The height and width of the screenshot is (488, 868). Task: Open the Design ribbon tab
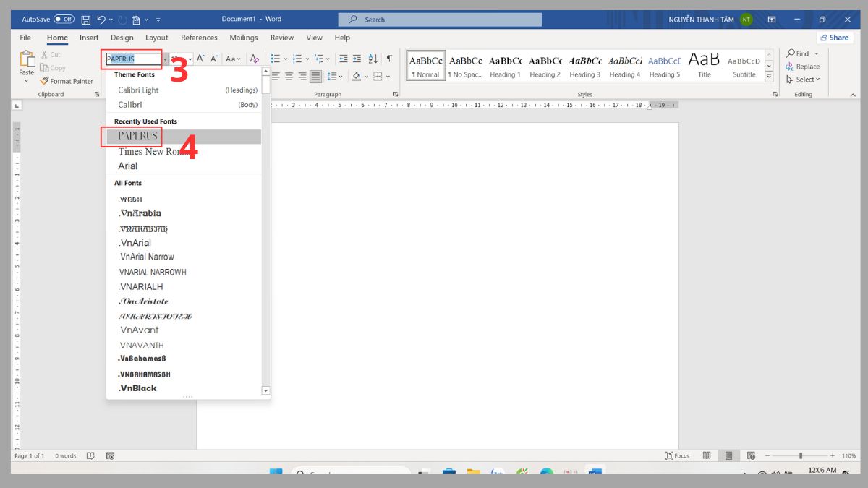point(122,38)
